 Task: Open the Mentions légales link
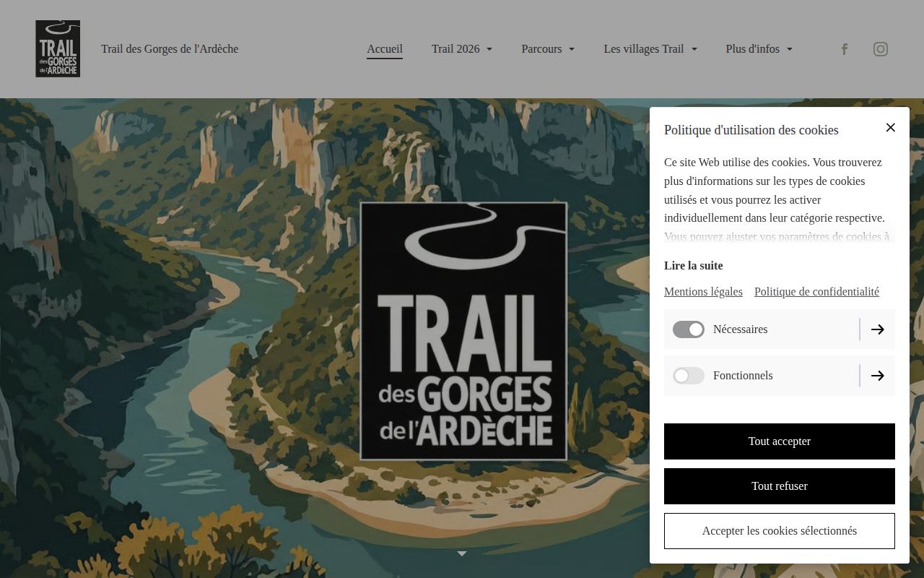[x=703, y=292]
